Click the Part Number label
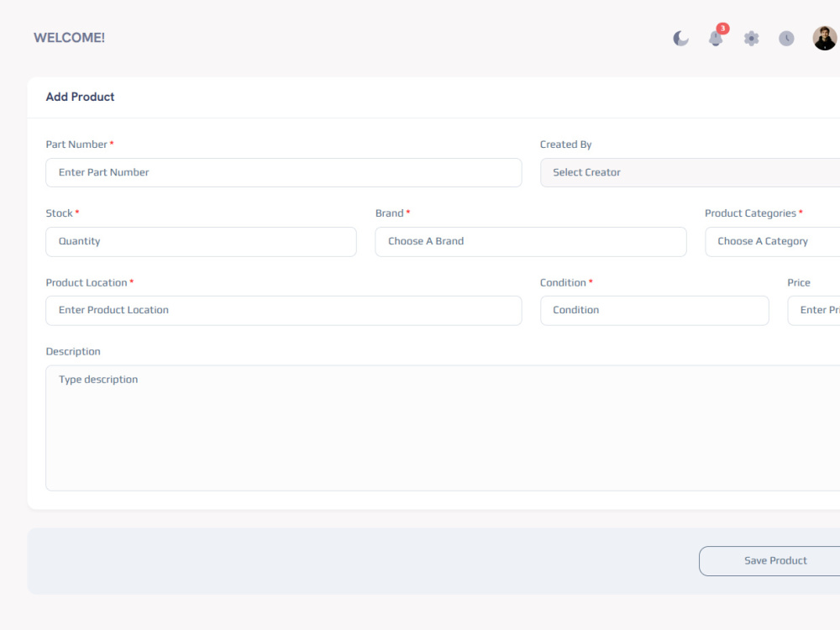The image size is (840, 630). [76, 144]
